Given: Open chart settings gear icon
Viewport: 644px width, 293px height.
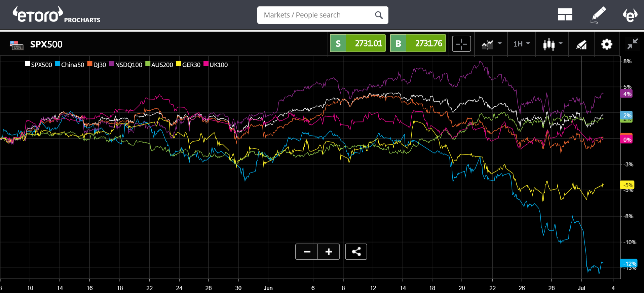Looking at the screenshot, I should point(607,44).
